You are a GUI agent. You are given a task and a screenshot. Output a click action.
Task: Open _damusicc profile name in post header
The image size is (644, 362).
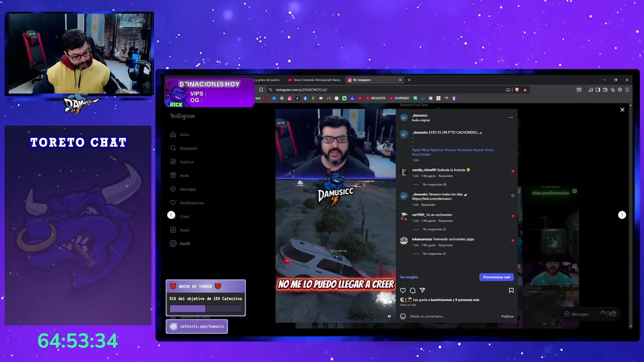pyautogui.click(x=420, y=116)
